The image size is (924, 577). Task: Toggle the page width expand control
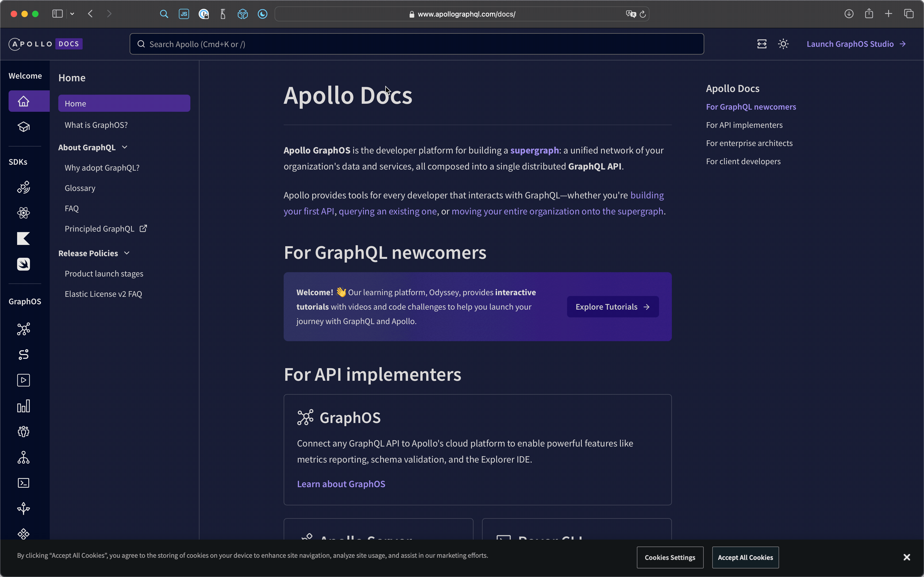pyautogui.click(x=762, y=44)
